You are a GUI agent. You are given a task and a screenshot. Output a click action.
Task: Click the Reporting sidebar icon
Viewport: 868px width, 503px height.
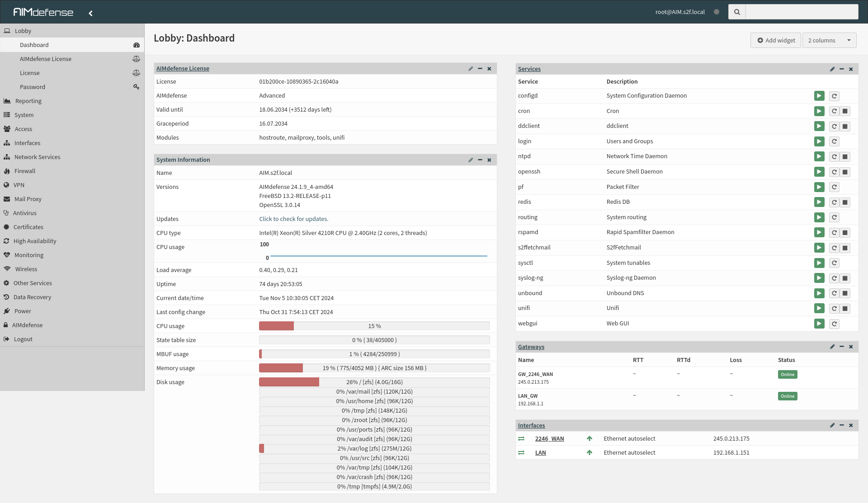pos(7,101)
